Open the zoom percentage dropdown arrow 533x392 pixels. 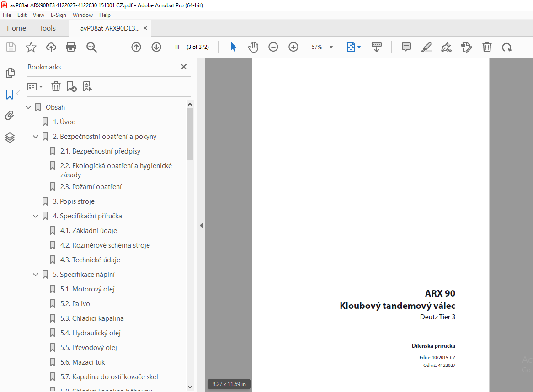pyautogui.click(x=331, y=47)
